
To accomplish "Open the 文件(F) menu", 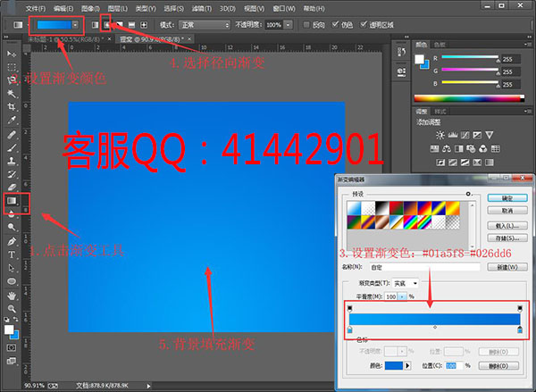I will [x=35, y=9].
